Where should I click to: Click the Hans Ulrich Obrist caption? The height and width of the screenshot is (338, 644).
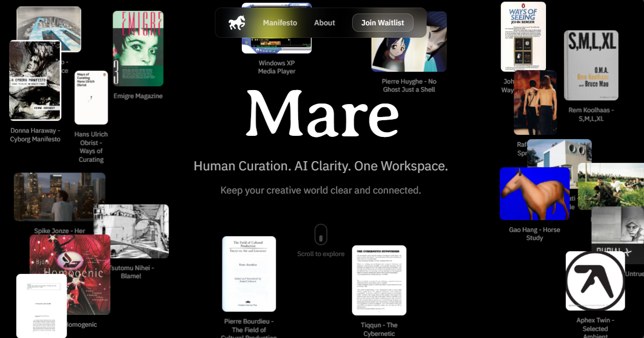(91, 147)
